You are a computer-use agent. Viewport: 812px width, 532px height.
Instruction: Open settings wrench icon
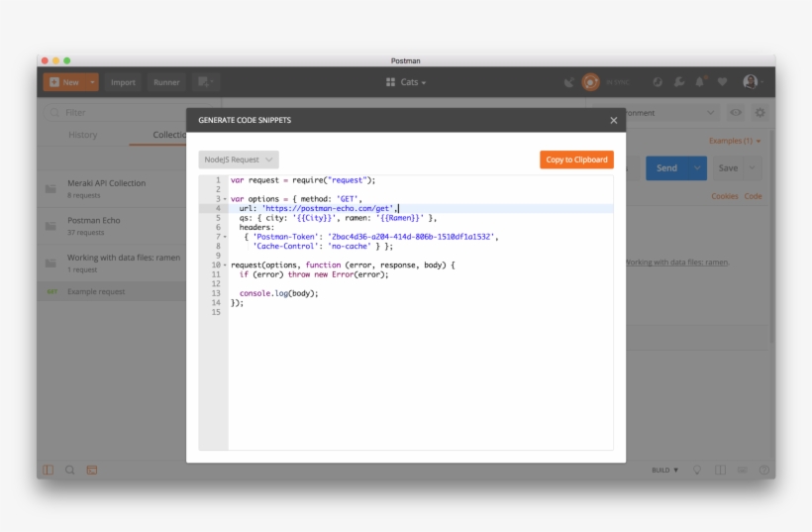[679, 82]
